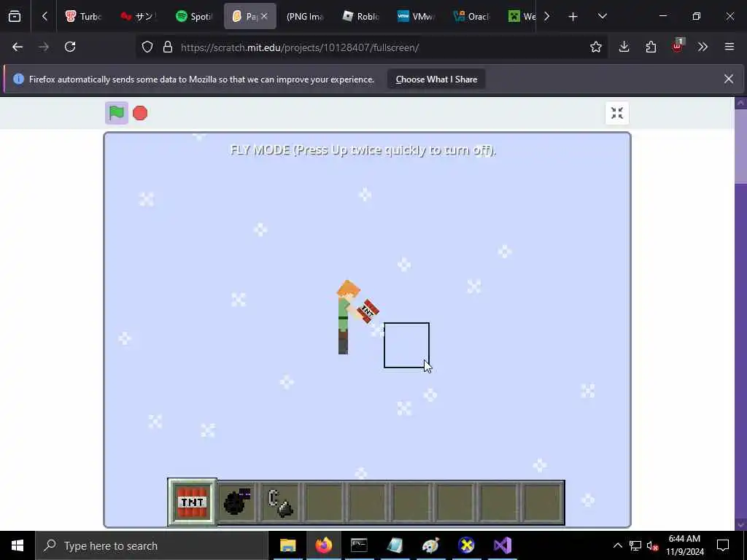
Task: Open the terminal window taskbar icon
Action: click(359, 545)
